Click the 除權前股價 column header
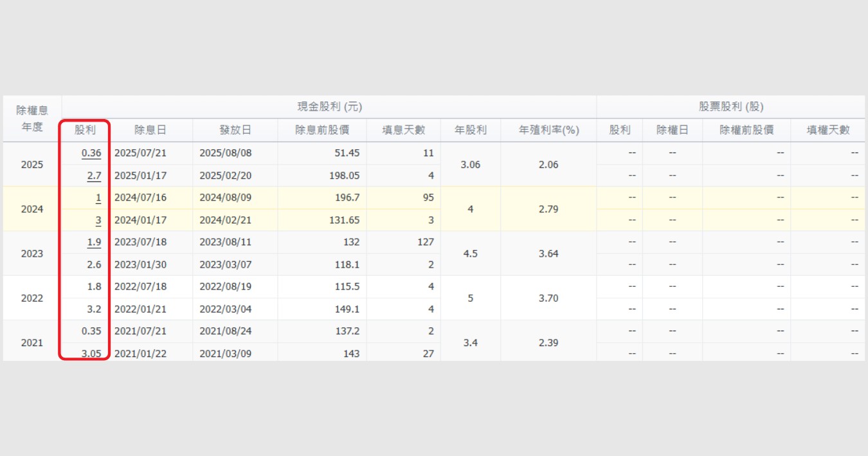Screen dimensions: 868x456 (746, 130)
